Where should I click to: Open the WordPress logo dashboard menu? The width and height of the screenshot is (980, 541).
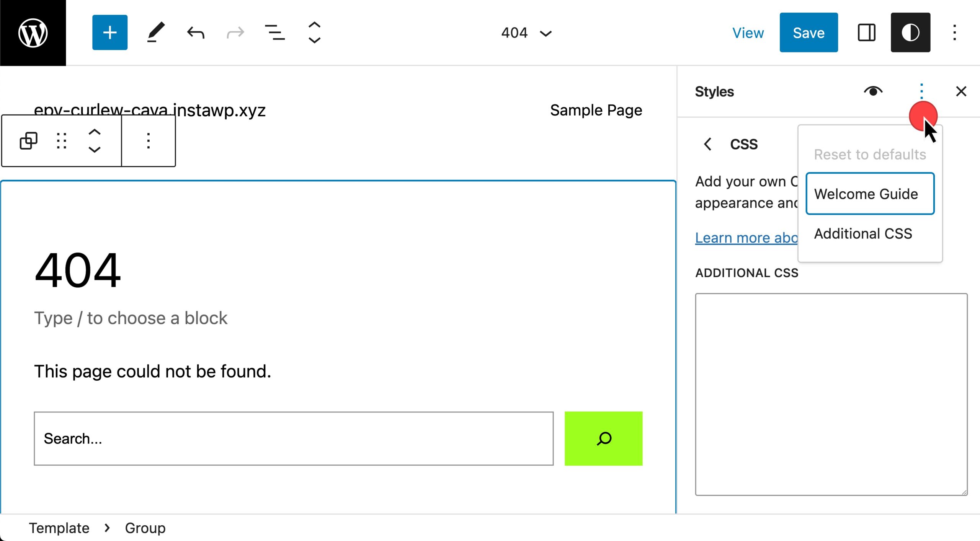33,33
